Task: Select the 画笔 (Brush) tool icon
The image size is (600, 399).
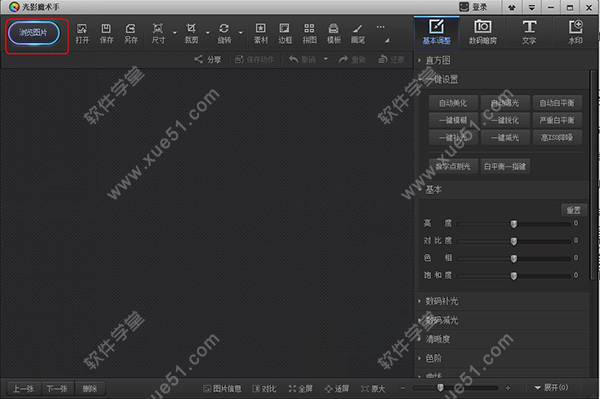Action: click(x=358, y=33)
